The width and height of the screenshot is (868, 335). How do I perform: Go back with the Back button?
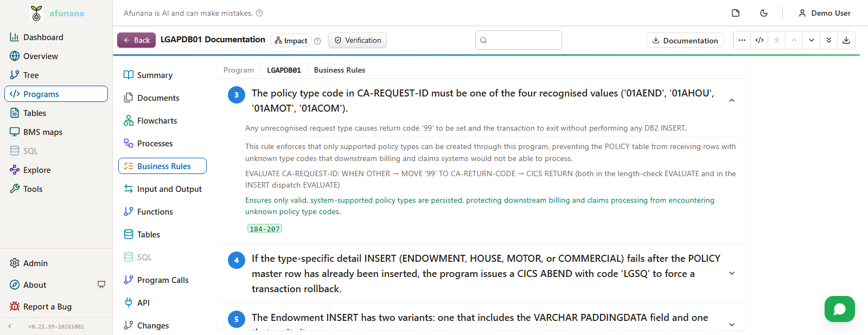(x=137, y=40)
